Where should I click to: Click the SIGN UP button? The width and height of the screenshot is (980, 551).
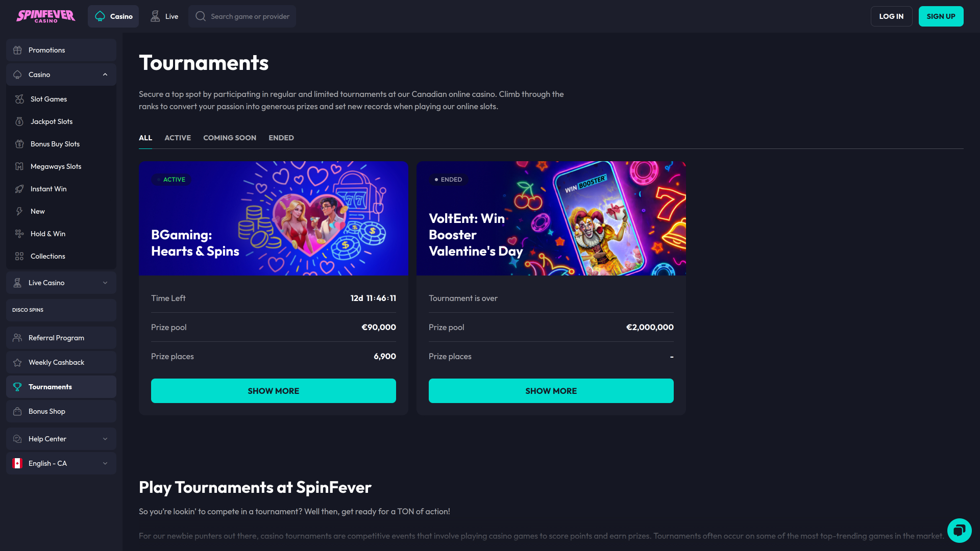coord(941,16)
